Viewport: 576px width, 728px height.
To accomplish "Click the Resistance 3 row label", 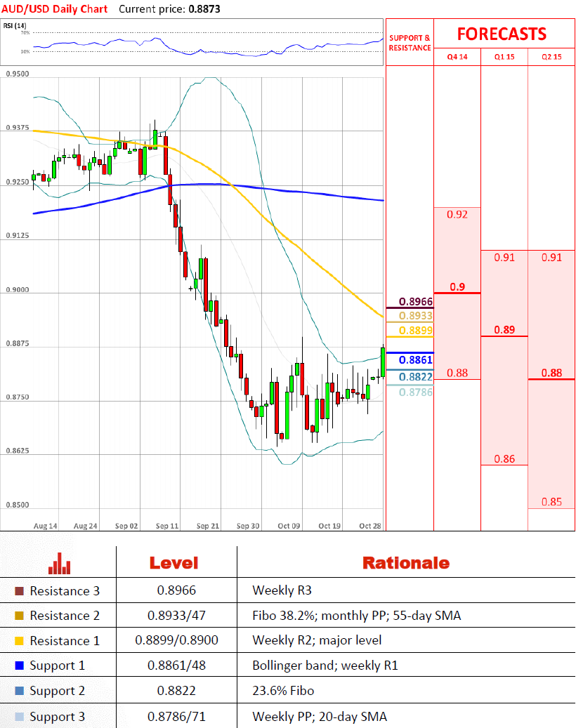I will 65,591.
